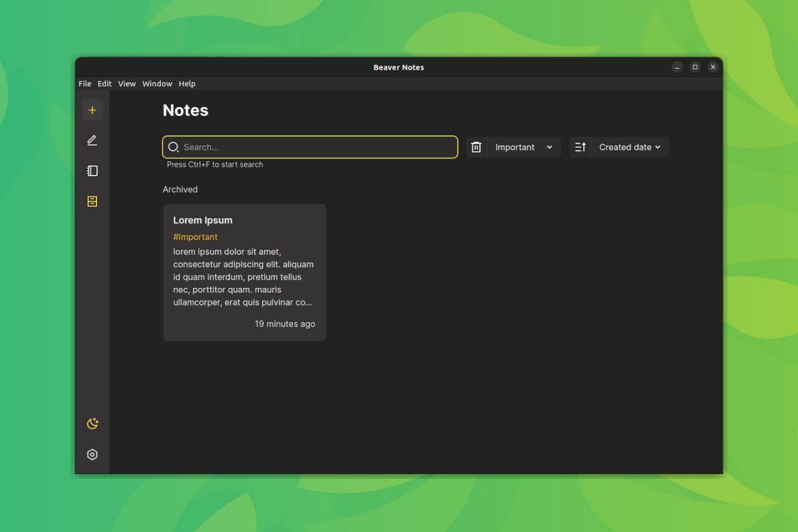Viewport: 798px width, 532px height.
Task: Create a new note with the plus icon
Action: [x=92, y=110]
